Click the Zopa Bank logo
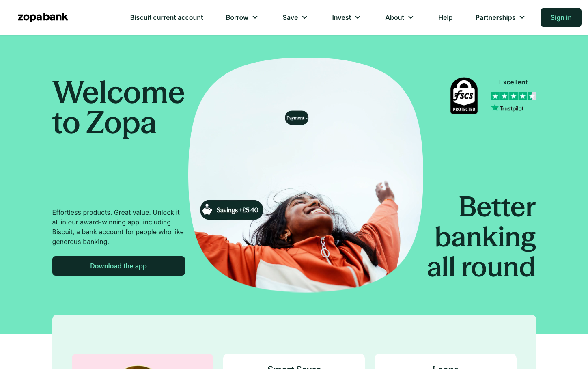588x369 pixels. (43, 17)
